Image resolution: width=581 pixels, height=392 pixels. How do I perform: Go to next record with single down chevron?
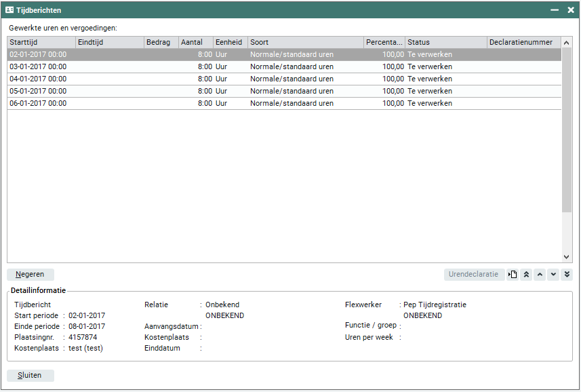(x=553, y=275)
